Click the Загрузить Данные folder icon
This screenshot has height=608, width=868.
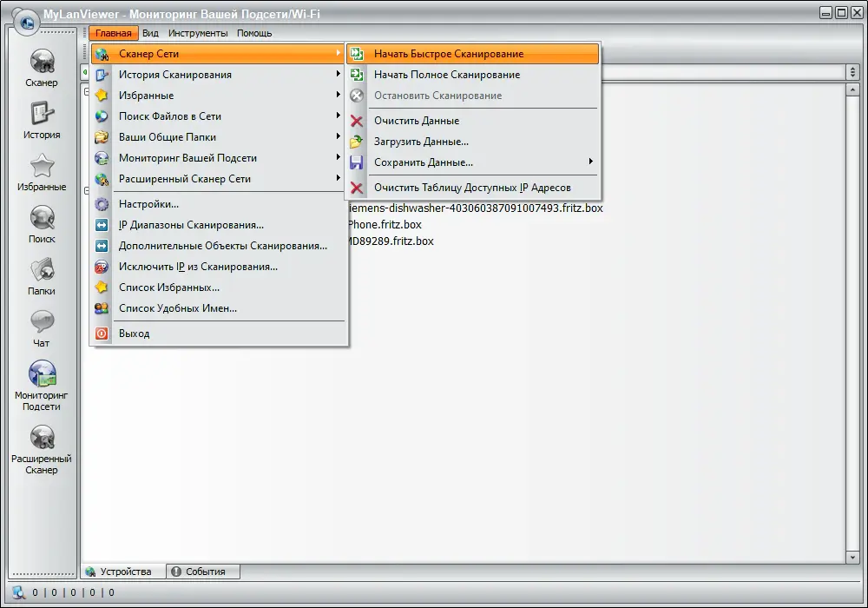click(357, 142)
